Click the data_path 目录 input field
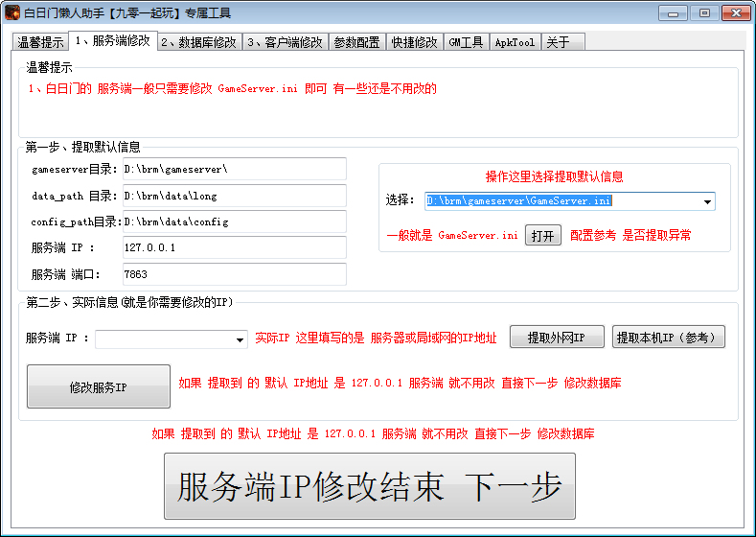This screenshot has height=537, width=756. click(233, 196)
